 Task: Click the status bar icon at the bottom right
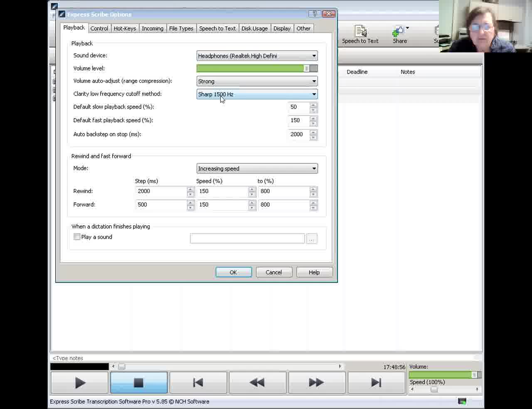click(x=462, y=401)
